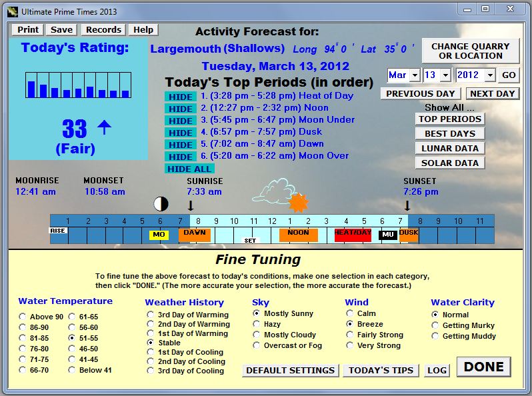Hide the Moon Under period
This screenshot has height=396, width=532.
point(181,121)
